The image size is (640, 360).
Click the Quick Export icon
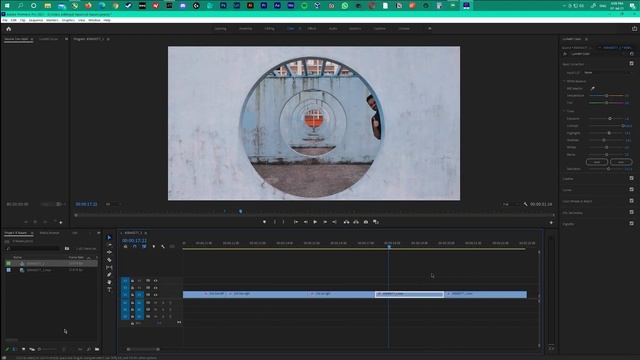click(x=634, y=29)
